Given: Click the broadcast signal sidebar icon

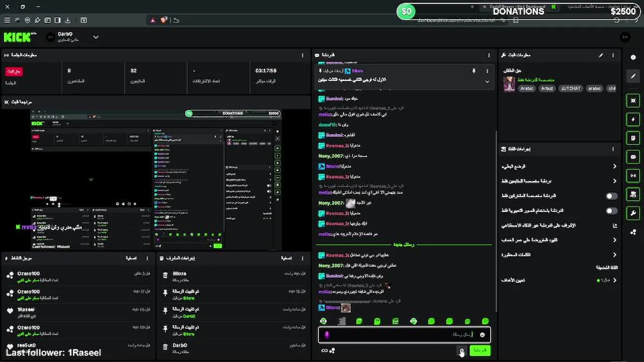Looking at the screenshot, I should tap(633, 175).
